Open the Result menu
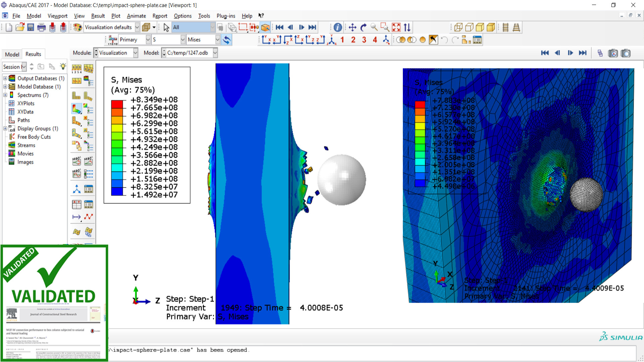Screen dimensions: 644x362 [x=98, y=16]
